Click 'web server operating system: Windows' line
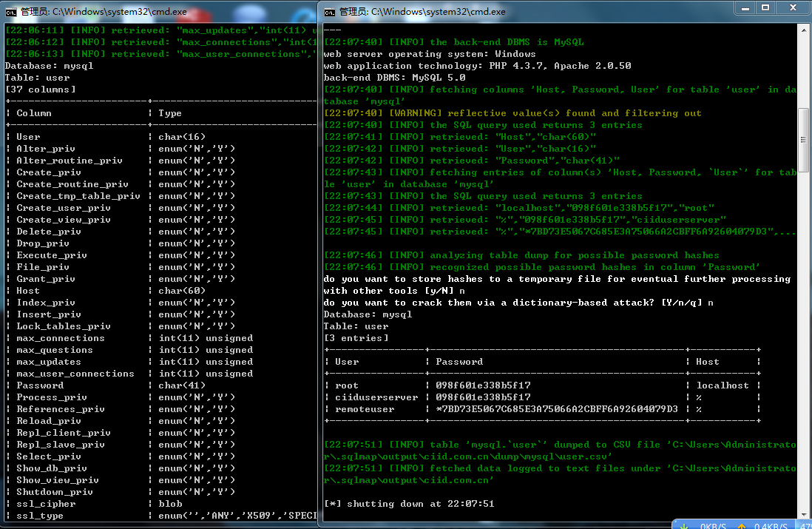Image resolution: width=812 pixels, height=529 pixels. [430, 54]
